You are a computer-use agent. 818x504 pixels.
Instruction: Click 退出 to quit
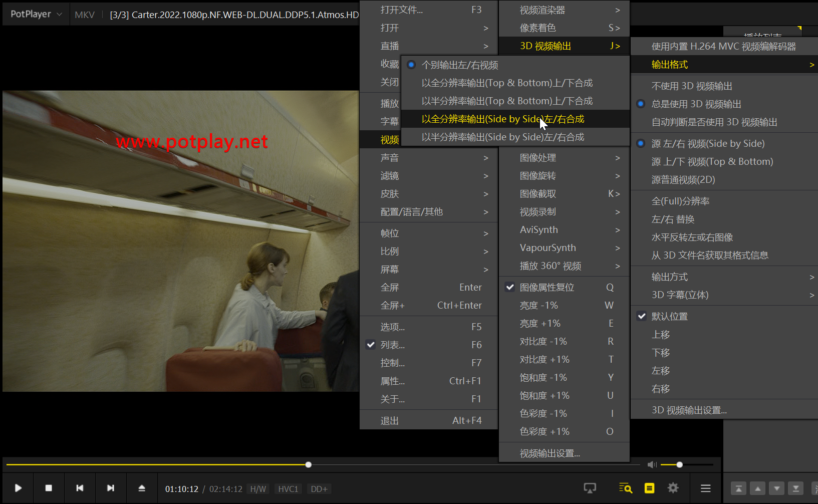pyautogui.click(x=429, y=421)
